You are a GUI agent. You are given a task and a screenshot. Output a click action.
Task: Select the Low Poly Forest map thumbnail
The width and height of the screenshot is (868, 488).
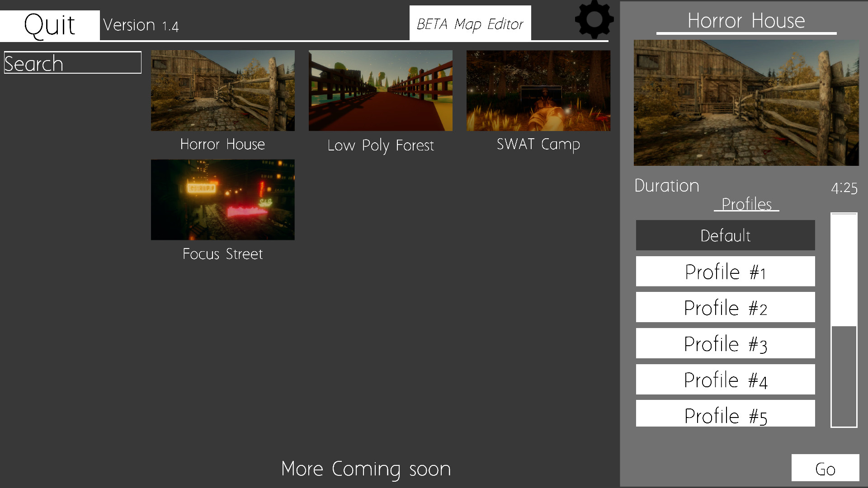(380, 90)
